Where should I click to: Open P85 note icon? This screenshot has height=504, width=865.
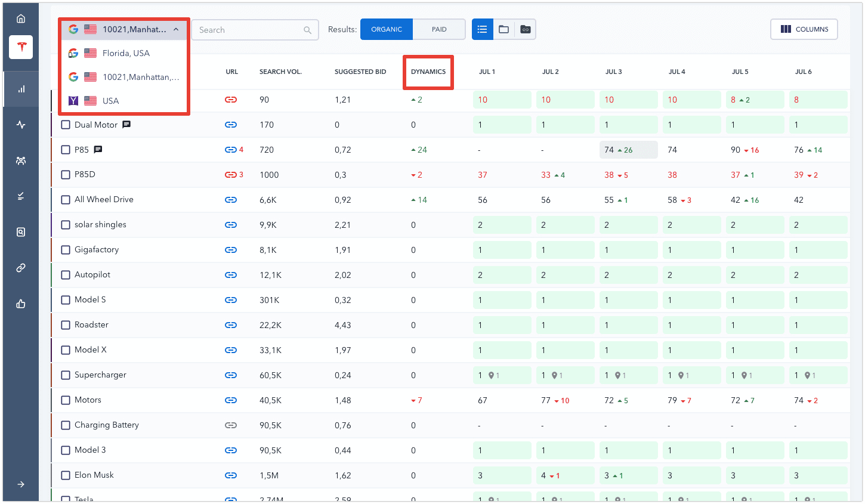click(x=98, y=150)
